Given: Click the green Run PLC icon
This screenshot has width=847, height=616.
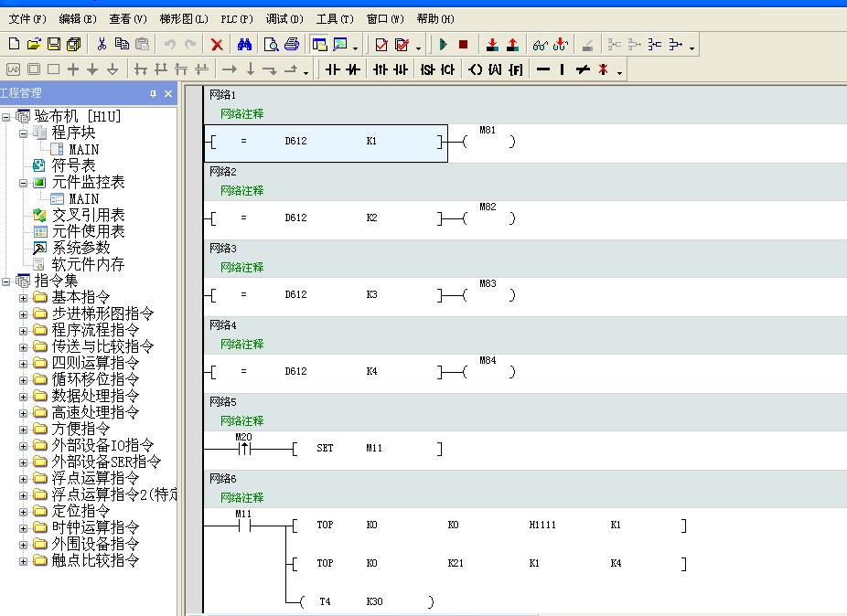Looking at the screenshot, I should 444,44.
